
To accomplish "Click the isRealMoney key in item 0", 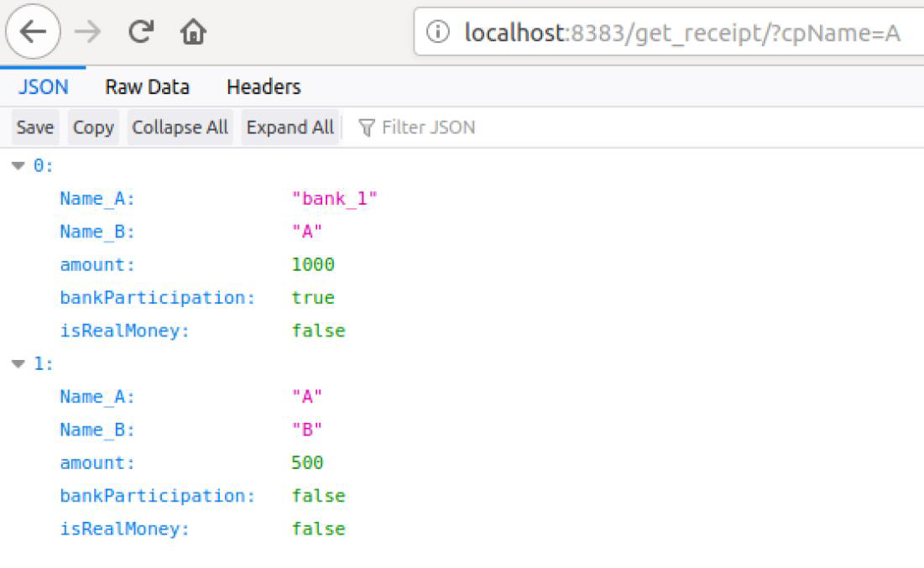I will point(124,331).
